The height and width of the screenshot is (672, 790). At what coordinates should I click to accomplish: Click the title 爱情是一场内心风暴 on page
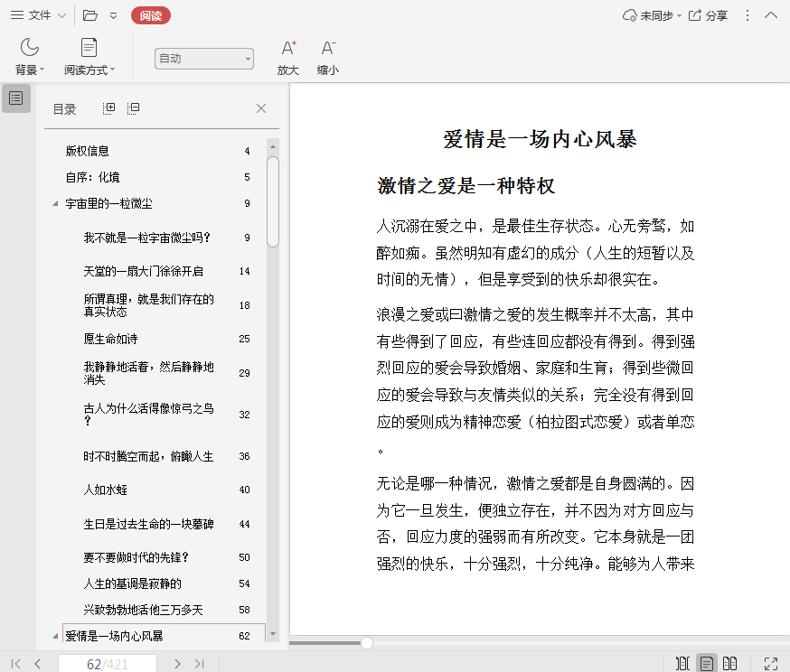coord(540,139)
